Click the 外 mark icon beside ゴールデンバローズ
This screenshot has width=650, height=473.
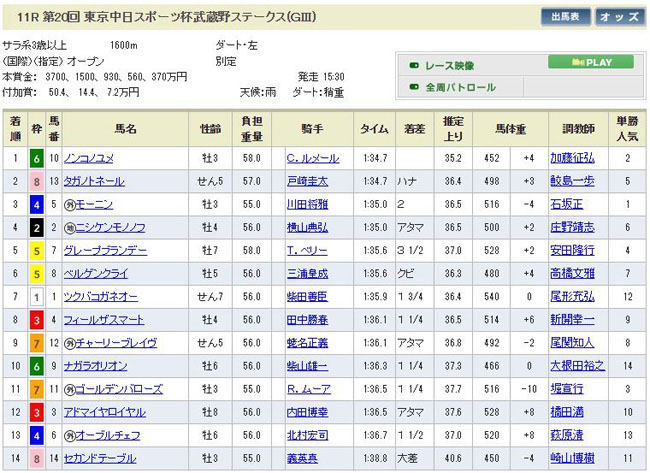[x=69, y=389]
